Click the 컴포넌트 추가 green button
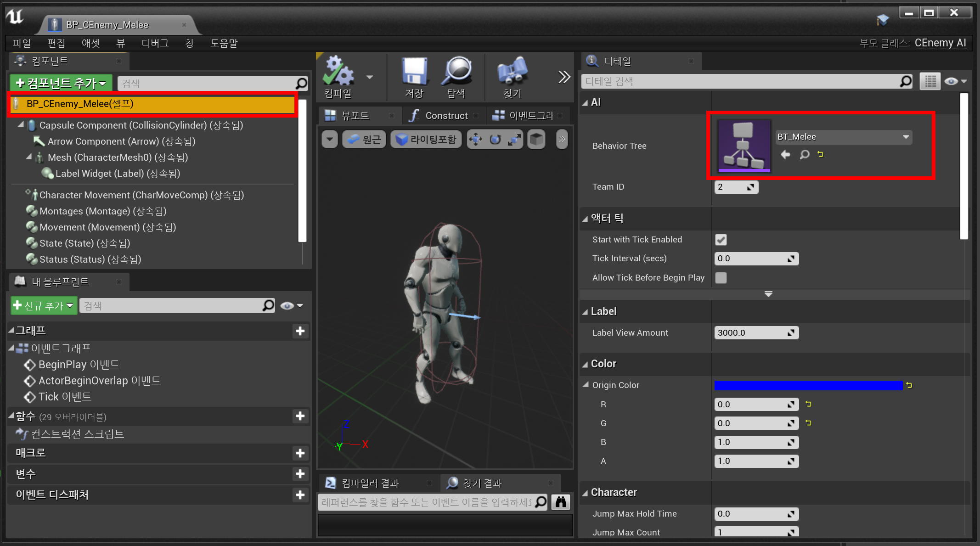980x546 pixels. pyautogui.click(x=61, y=83)
